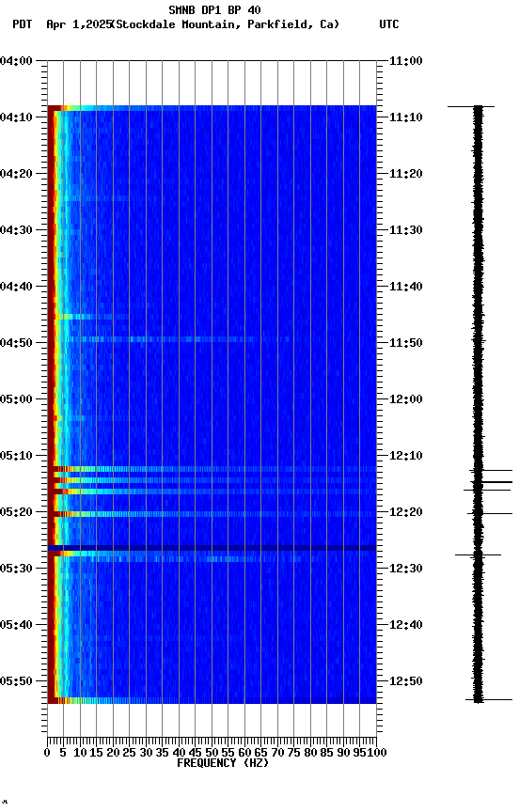Click the 05:20 PDT time label
This screenshot has height=812, width=519.
[x=16, y=513]
